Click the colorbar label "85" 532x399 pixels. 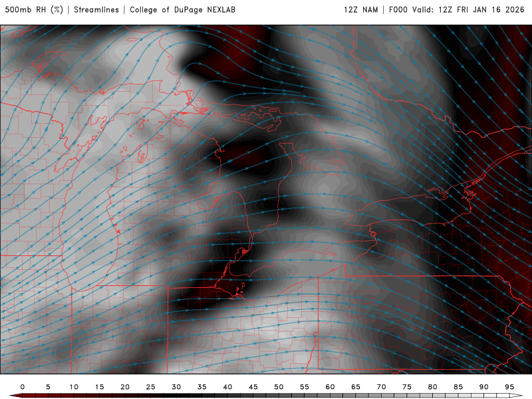click(458, 387)
